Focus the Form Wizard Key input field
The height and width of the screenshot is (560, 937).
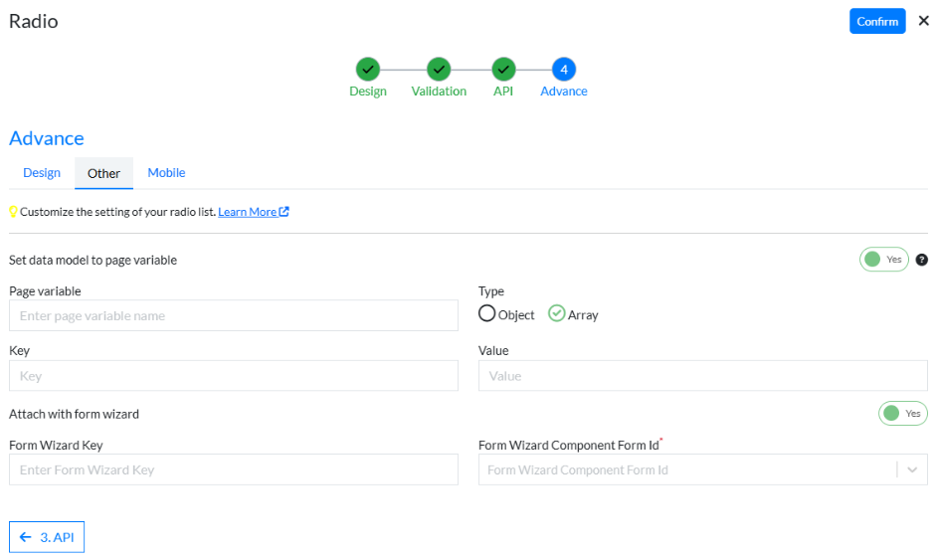pos(234,469)
